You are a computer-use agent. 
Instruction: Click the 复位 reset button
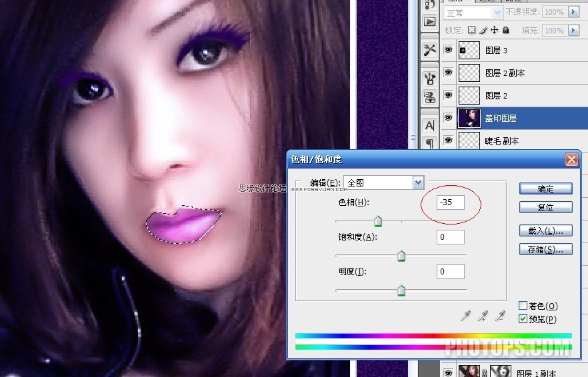tap(545, 207)
